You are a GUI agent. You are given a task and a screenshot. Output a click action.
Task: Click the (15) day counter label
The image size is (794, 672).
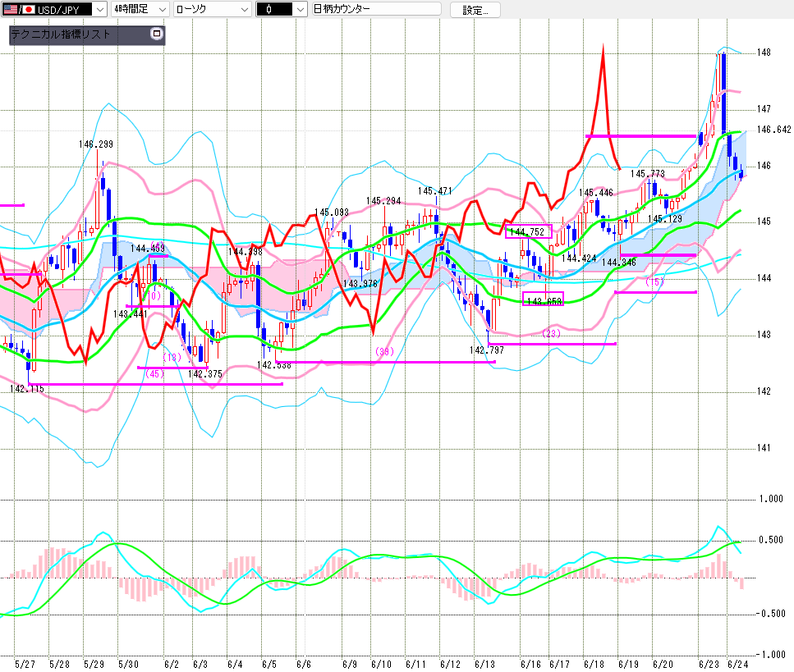click(x=654, y=282)
